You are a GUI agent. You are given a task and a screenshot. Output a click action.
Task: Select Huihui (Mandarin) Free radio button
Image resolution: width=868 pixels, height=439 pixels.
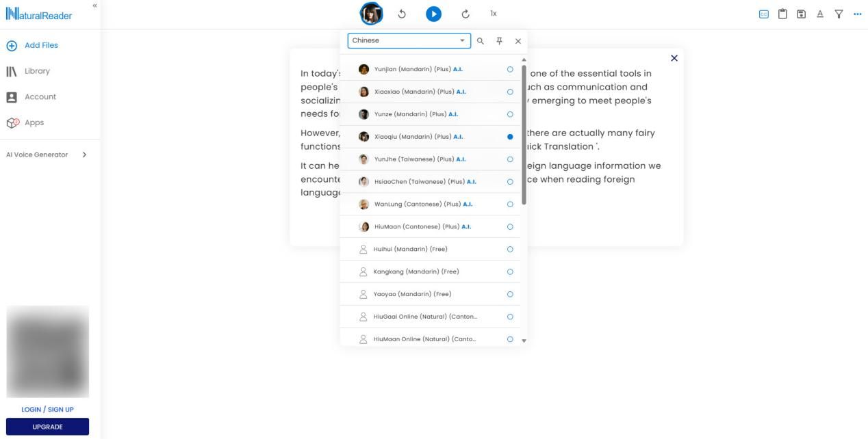[x=510, y=250]
